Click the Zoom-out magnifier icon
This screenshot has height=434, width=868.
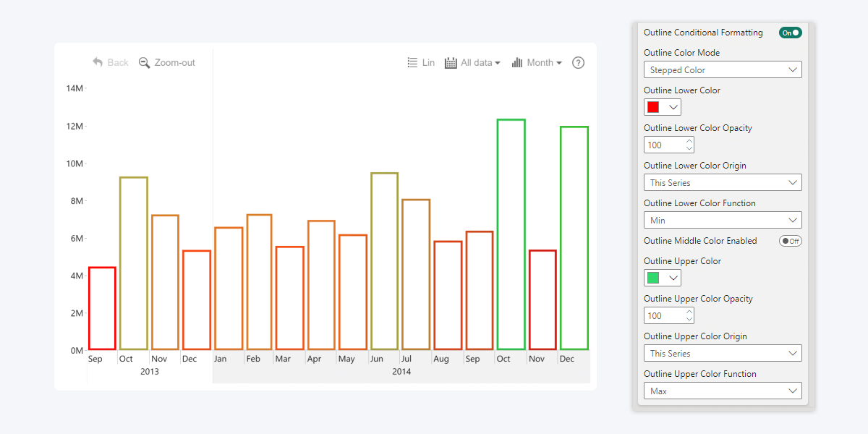coord(145,62)
